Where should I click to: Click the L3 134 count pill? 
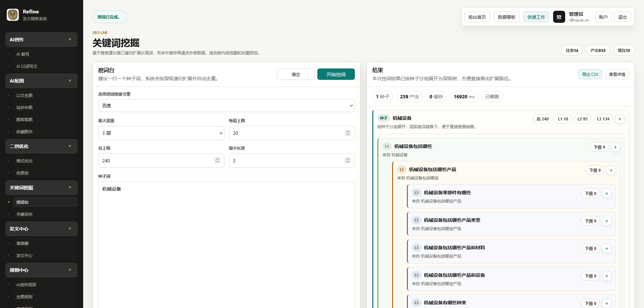(x=603, y=119)
